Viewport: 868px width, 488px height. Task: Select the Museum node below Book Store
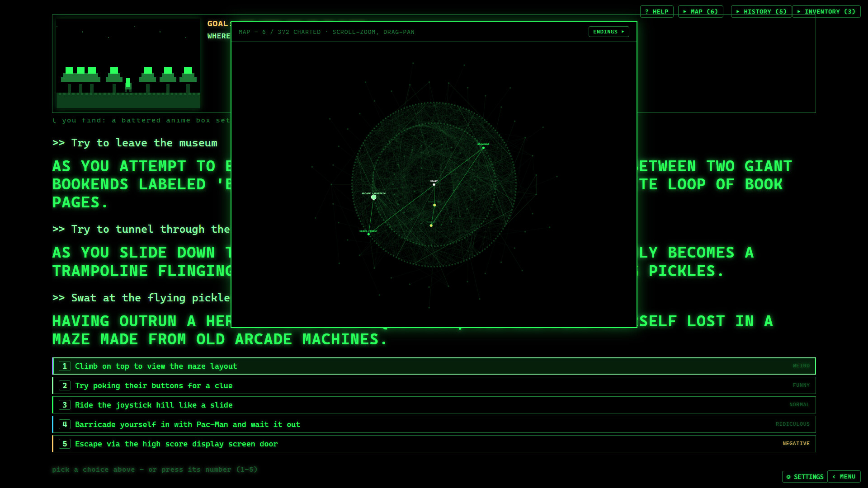click(x=431, y=225)
